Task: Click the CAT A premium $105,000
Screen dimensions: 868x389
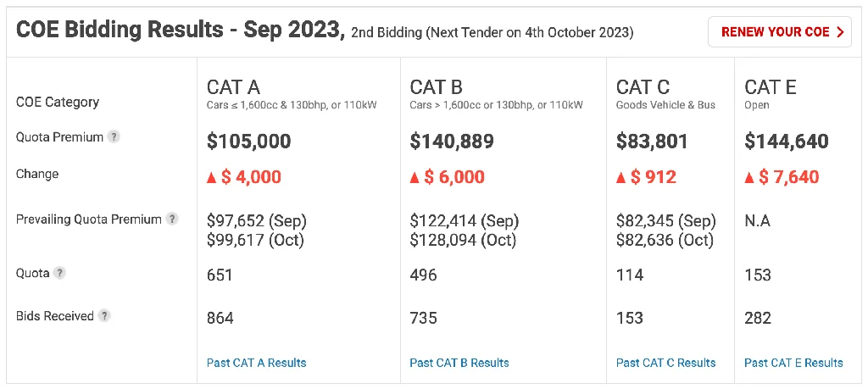Action: point(248,141)
